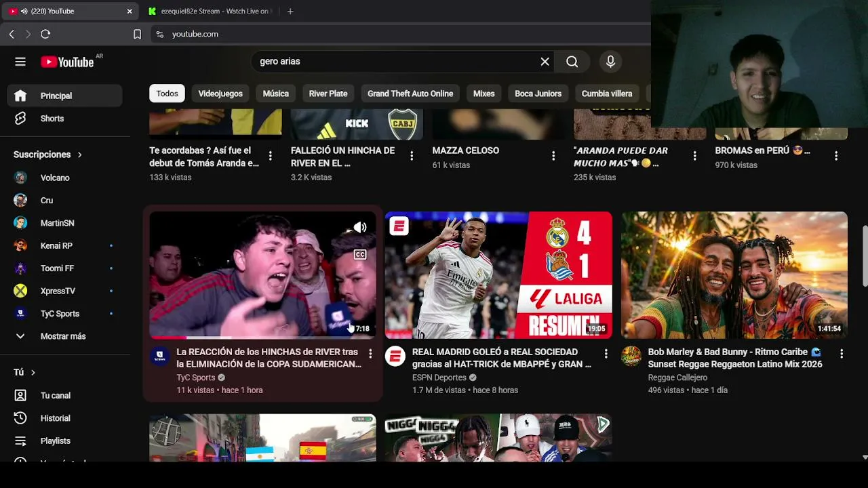This screenshot has width=868, height=488.
Task: Open the Real Madrid 4-1 resumen thumbnail
Action: [x=498, y=275]
